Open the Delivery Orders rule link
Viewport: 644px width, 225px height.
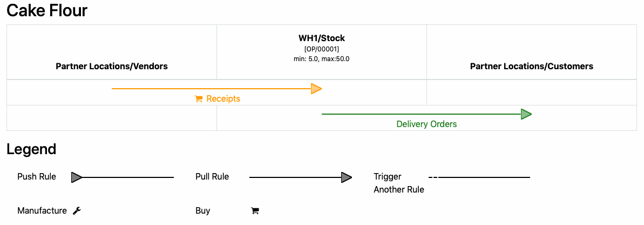coord(427,124)
